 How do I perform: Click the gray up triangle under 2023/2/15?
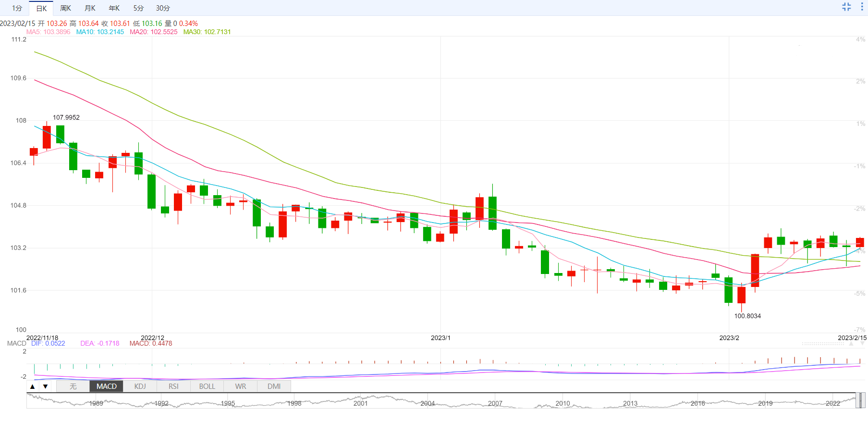851,344
